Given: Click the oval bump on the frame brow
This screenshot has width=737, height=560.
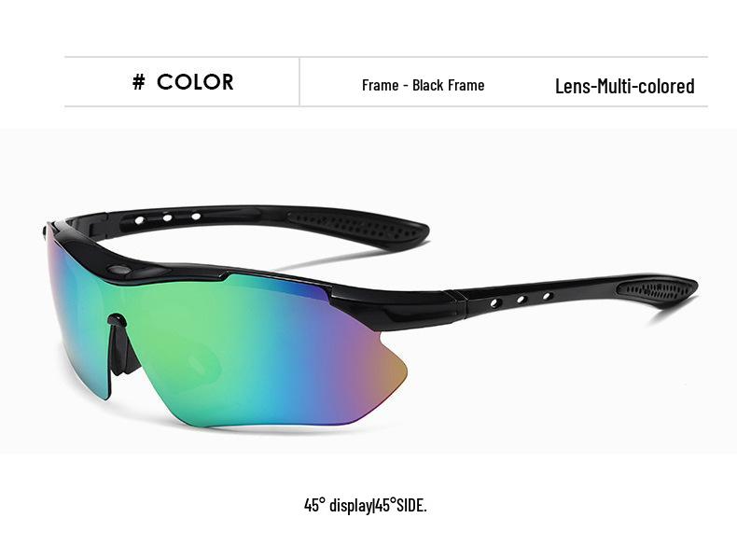Looking at the screenshot, I should [x=118, y=270].
